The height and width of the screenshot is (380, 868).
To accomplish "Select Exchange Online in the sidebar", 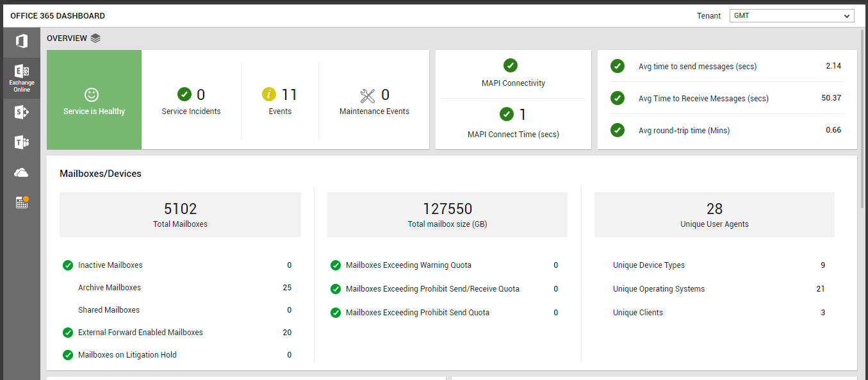I will click(x=22, y=78).
